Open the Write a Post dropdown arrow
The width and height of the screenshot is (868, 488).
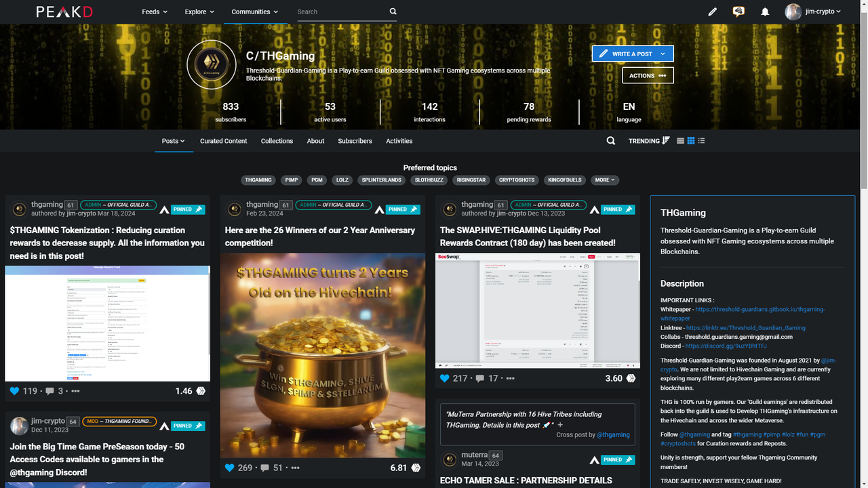tap(665, 54)
